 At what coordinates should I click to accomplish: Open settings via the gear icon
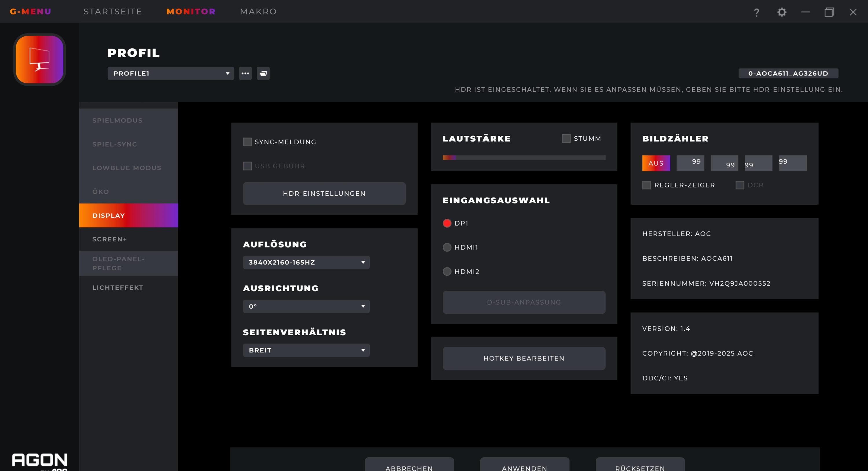click(782, 12)
